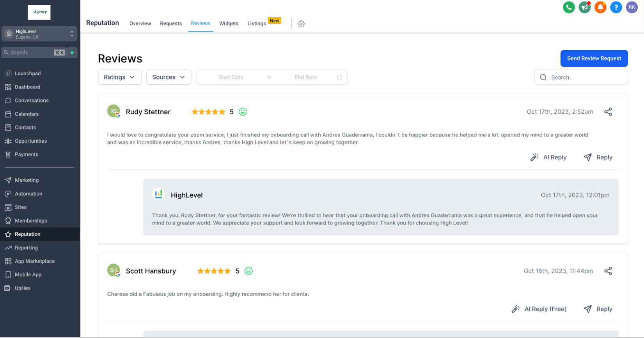644x338 pixels.
Task: Click the Oct 16th, 2023, 11:44pm timestamp
Action: (558, 271)
